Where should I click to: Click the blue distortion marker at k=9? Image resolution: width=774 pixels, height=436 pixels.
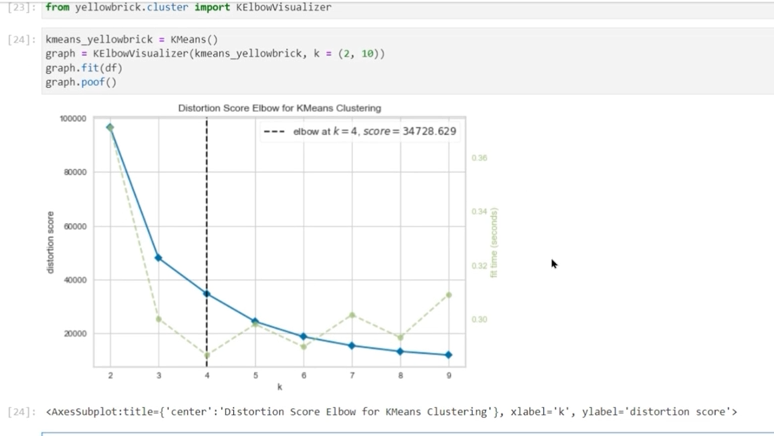(x=449, y=355)
